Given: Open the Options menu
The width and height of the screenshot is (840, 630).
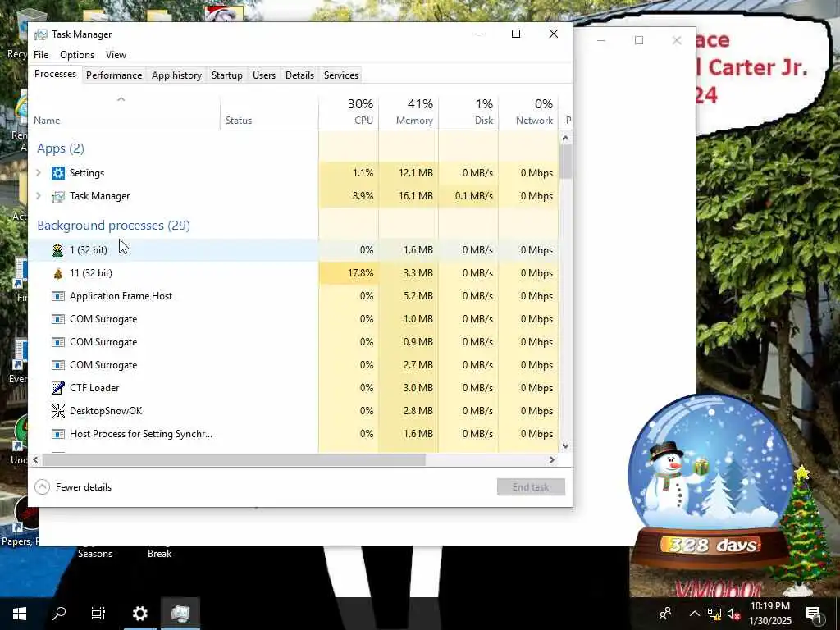Looking at the screenshot, I should pos(77,55).
